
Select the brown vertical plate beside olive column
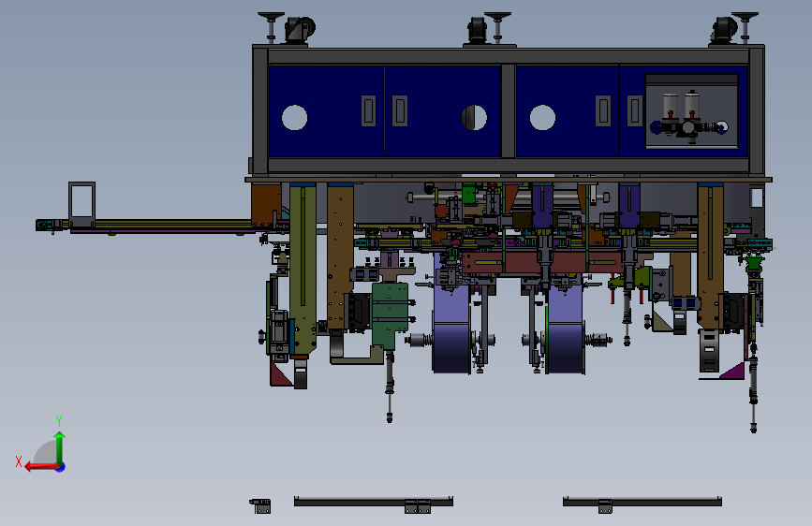340,257
